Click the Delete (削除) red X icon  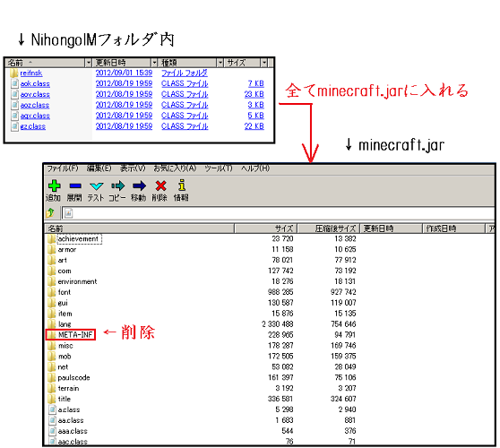[160, 185]
